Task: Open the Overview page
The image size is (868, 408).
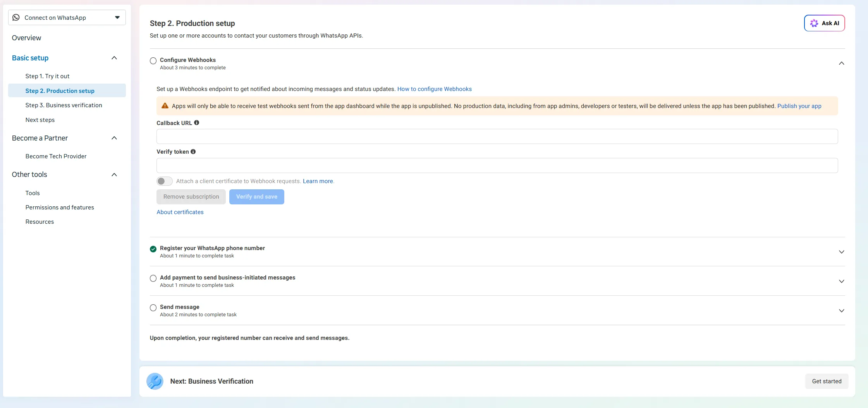Action: pos(26,38)
